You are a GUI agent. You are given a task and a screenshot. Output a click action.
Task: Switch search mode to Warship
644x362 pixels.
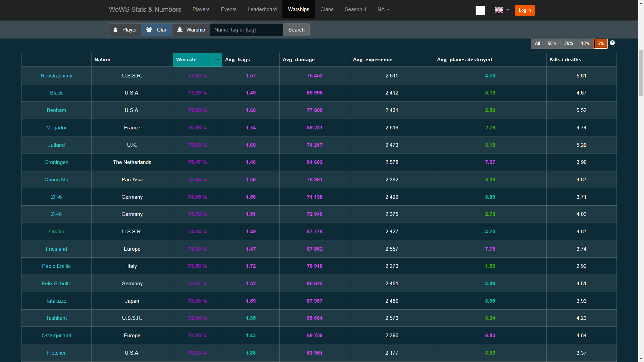tap(191, 30)
